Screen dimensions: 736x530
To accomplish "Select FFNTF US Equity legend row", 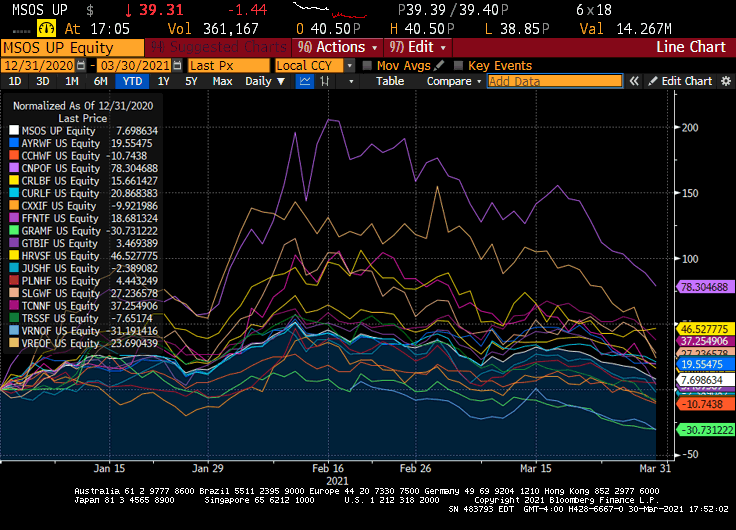I will click(84, 218).
